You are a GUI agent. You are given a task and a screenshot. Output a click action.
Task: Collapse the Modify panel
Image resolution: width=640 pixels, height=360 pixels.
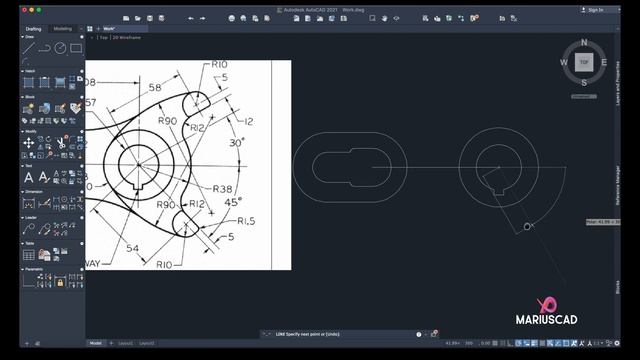pyautogui.click(x=22, y=131)
